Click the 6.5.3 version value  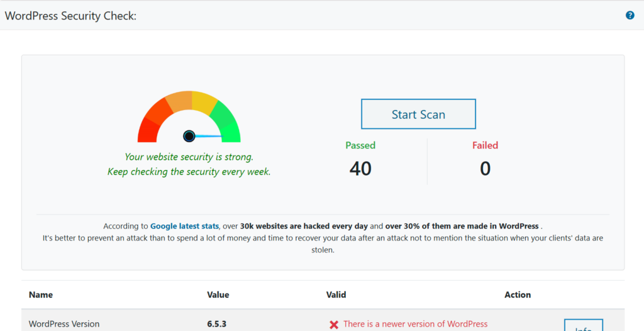(x=216, y=324)
